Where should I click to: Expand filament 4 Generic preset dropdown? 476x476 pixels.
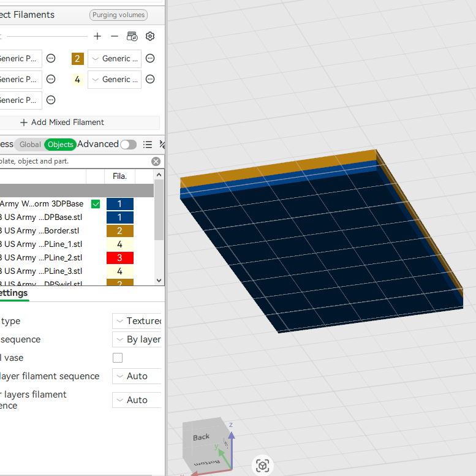pyautogui.click(x=115, y=80)
